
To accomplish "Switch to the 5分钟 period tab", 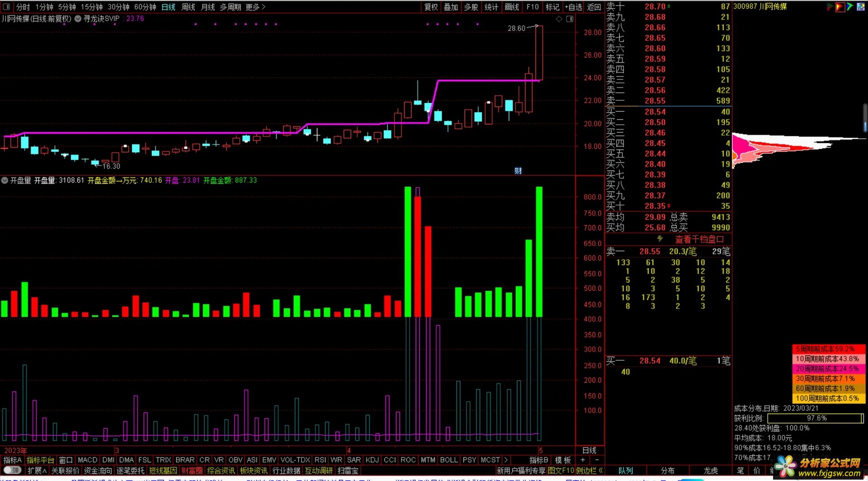I will [x=67, y=7].
